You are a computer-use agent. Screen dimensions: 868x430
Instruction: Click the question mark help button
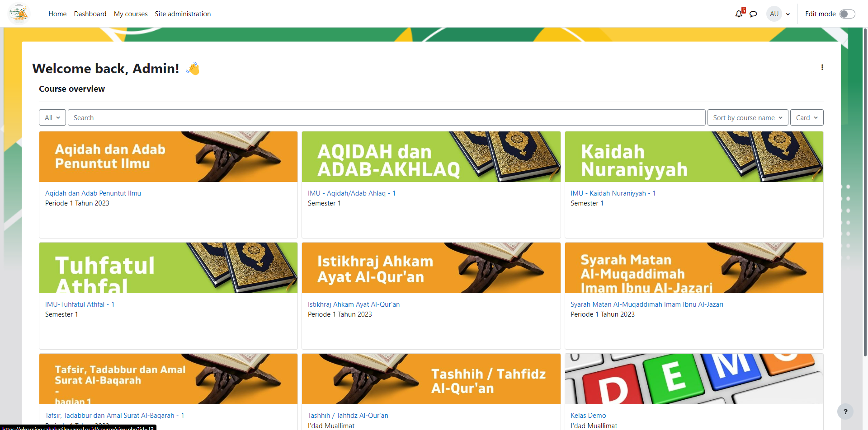coord(845,411)
